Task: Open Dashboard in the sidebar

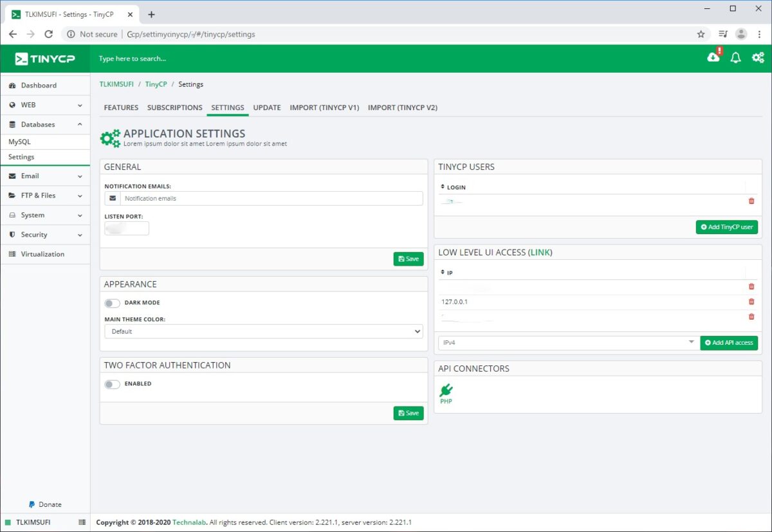Action: (x=45, y=86)
